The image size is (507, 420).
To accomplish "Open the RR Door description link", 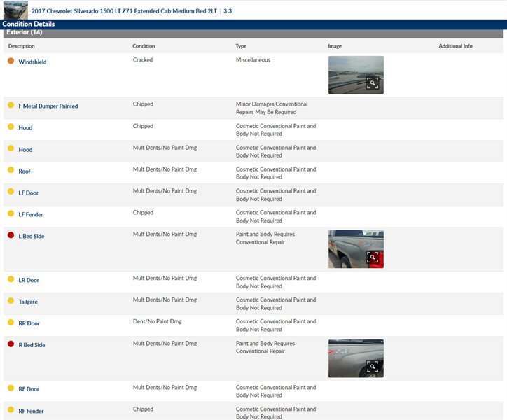I will pyautogui.click(x=29, y=323).
